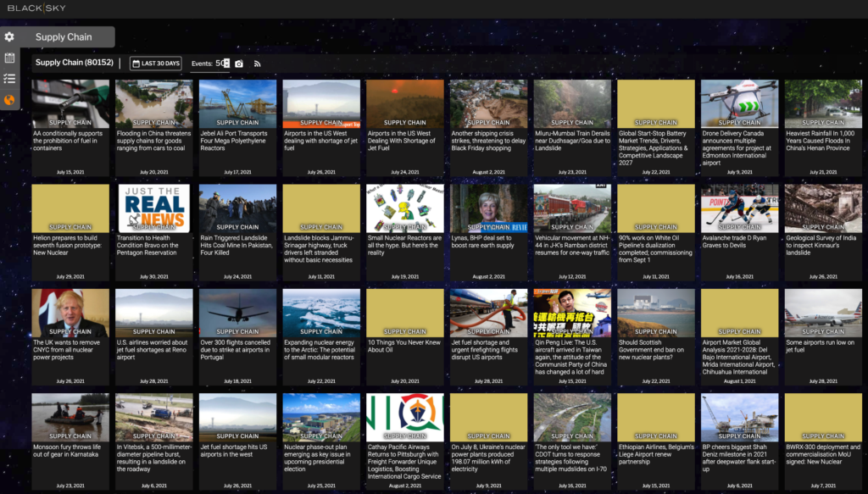Viewport: 868px width, 494px height.
Task: Click the Avalanche trade hockey thumbnail
Action: tap(739, 208)
